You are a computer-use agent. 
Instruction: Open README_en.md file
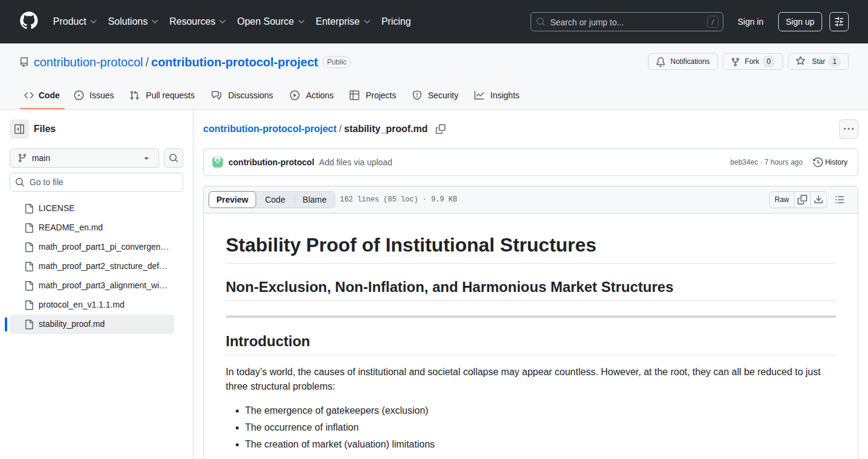92,227
